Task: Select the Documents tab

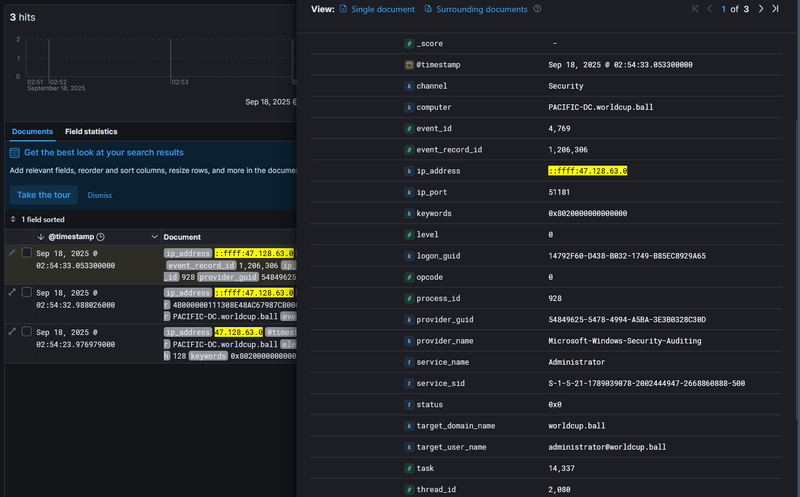Action: pos(32,131)
